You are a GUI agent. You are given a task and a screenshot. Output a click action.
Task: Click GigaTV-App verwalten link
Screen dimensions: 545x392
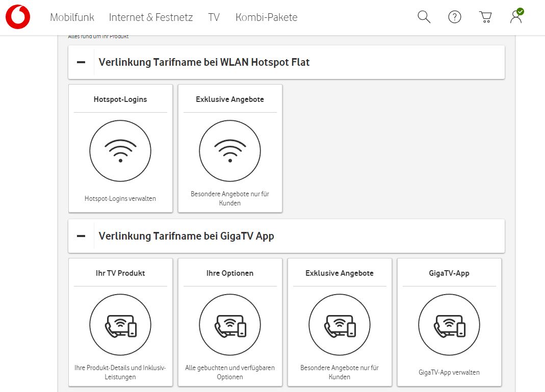click(x=449, y=372)
